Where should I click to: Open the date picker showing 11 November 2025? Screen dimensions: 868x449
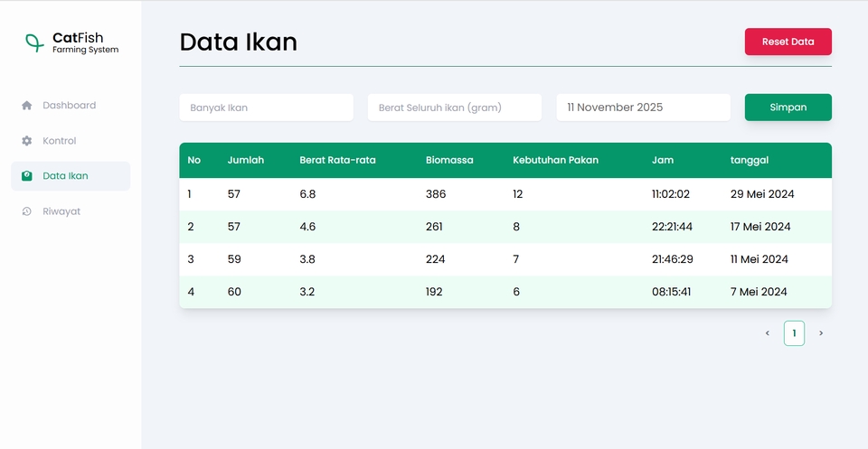pos(643,108)
